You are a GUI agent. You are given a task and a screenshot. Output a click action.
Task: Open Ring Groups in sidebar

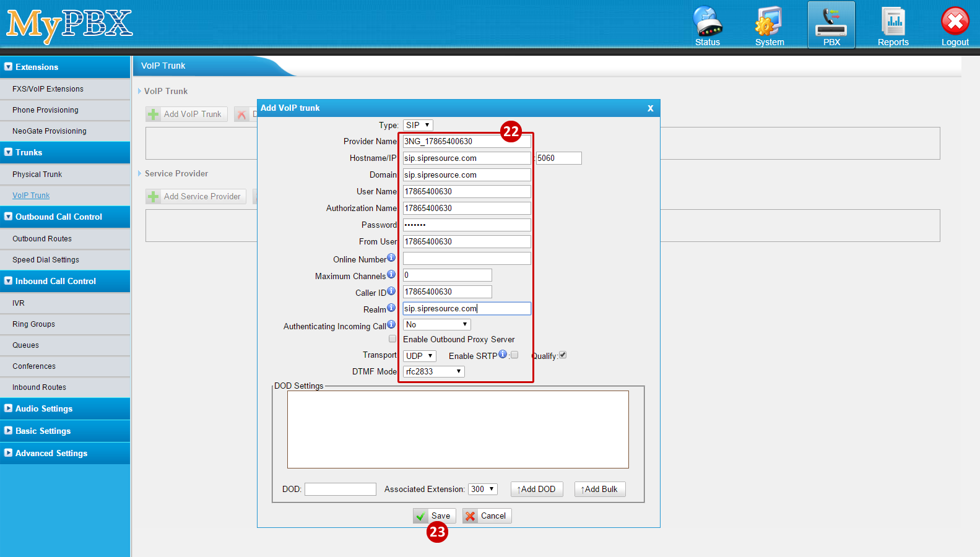pyautogui.click(x=33, y=324)
